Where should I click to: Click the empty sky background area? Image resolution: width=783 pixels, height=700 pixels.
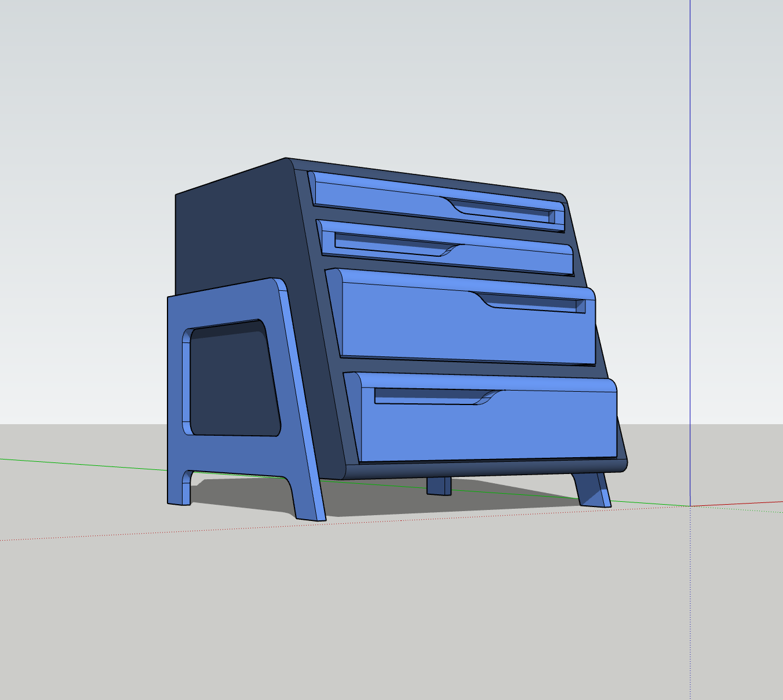[x=116, y=87]
